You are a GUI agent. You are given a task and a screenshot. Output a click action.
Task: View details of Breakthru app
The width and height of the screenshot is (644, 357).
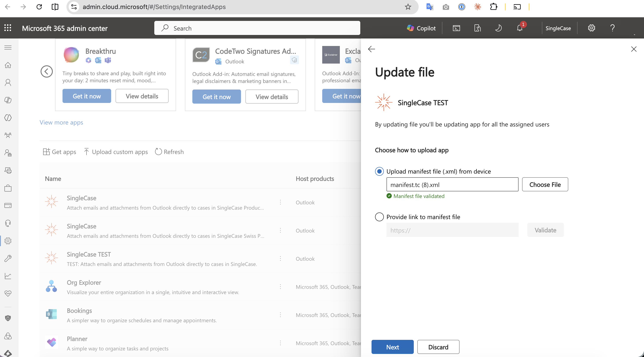coord(142,96)
